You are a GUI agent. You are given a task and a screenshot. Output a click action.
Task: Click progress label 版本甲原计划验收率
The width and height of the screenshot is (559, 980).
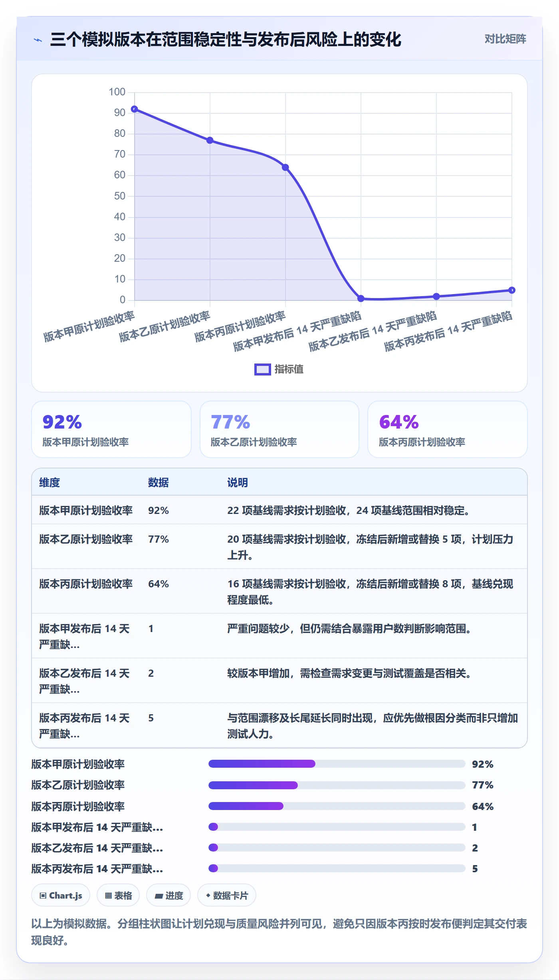click(78, 764)
